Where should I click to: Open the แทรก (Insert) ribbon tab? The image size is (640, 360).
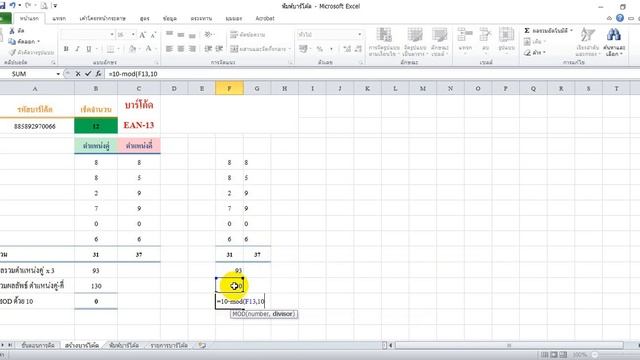[x=59, y=18]
